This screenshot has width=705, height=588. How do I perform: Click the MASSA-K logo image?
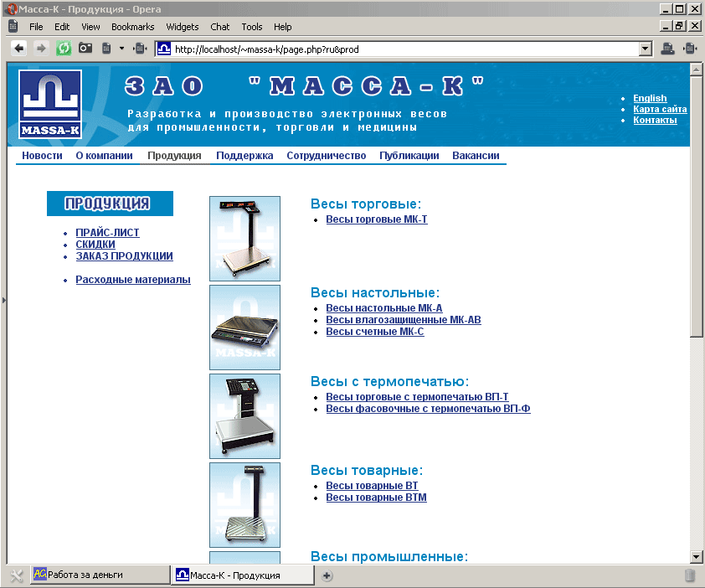[x=50, y=104]
